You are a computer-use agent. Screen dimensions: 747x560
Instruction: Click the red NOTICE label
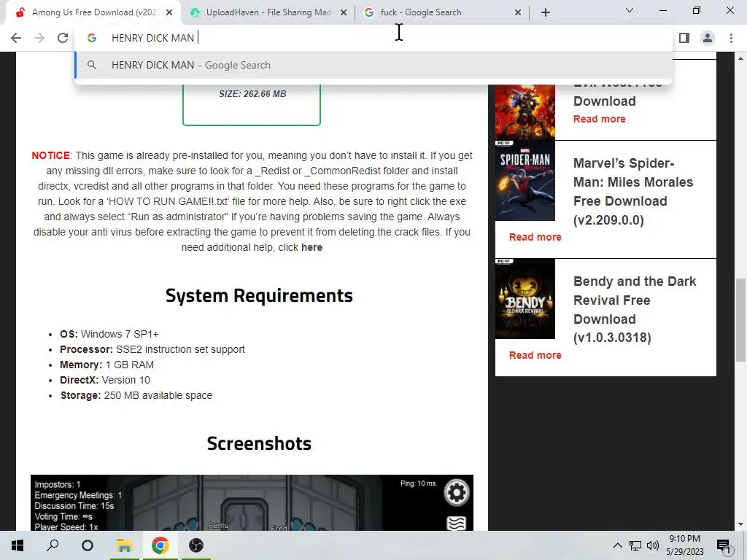51,156
